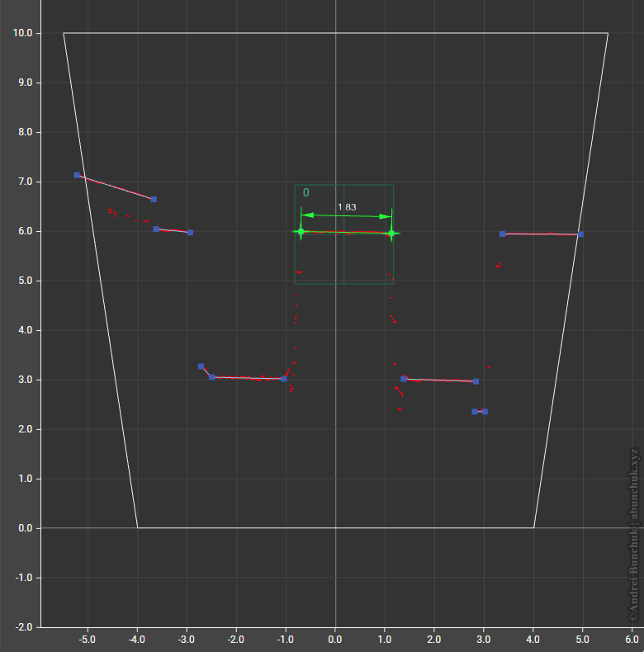Click the blue handle at x=-3.7, y=6.6
This screenshot has width=644, height=652.
(x=154, y=199)
